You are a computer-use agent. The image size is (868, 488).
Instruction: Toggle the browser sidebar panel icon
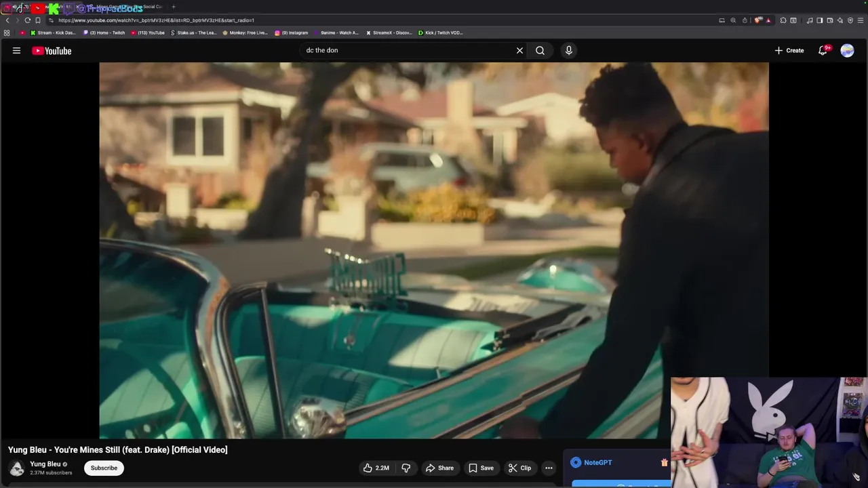(820, 20)
